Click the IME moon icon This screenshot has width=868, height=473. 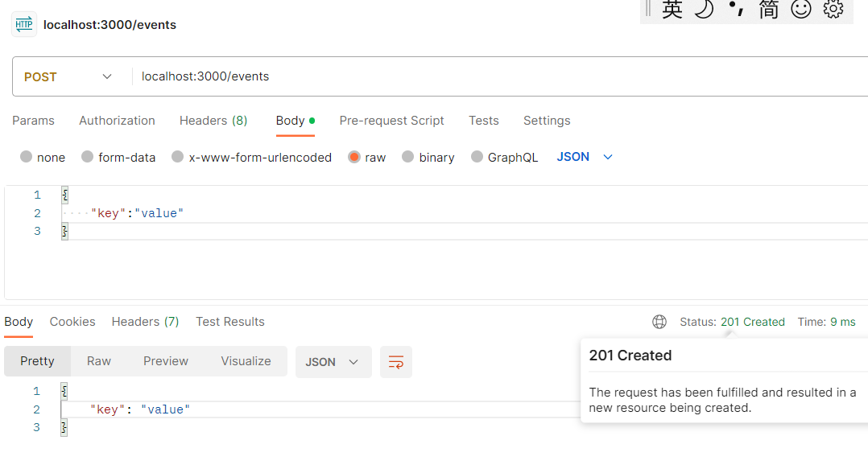point(705,10)
